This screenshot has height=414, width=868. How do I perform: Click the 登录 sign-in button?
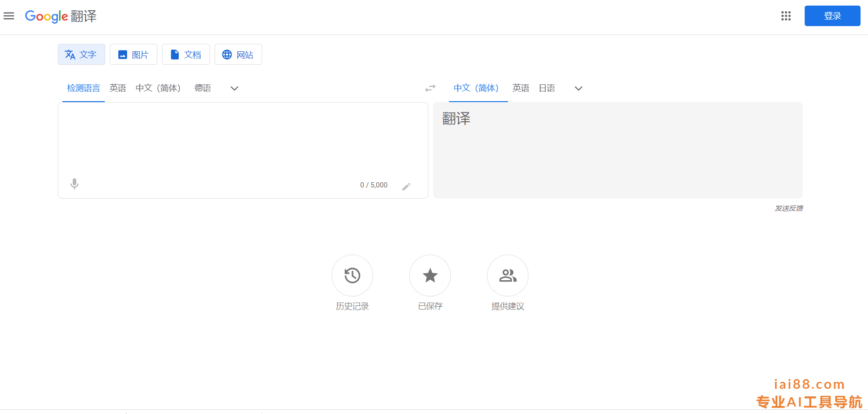point(832,16)
